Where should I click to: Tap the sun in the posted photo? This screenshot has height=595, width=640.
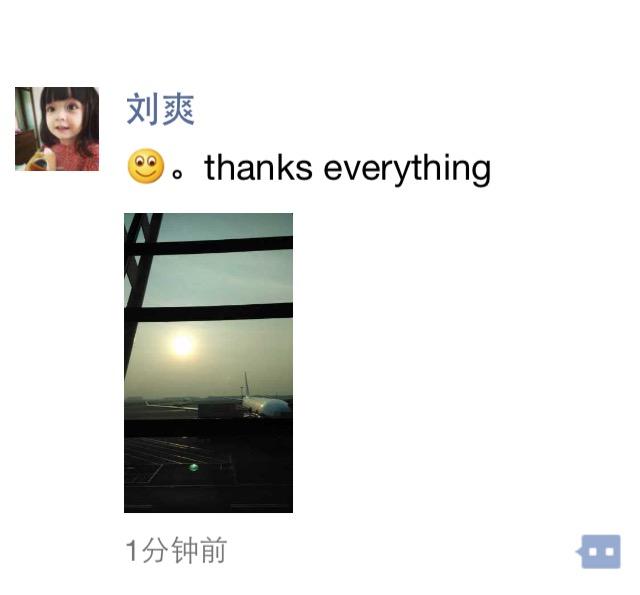[182, 345]
